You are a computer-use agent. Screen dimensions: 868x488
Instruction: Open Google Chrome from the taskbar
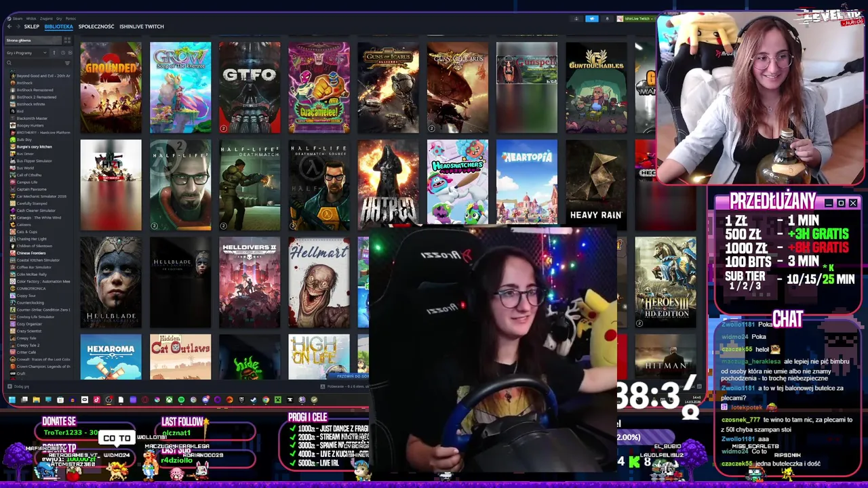266,400
